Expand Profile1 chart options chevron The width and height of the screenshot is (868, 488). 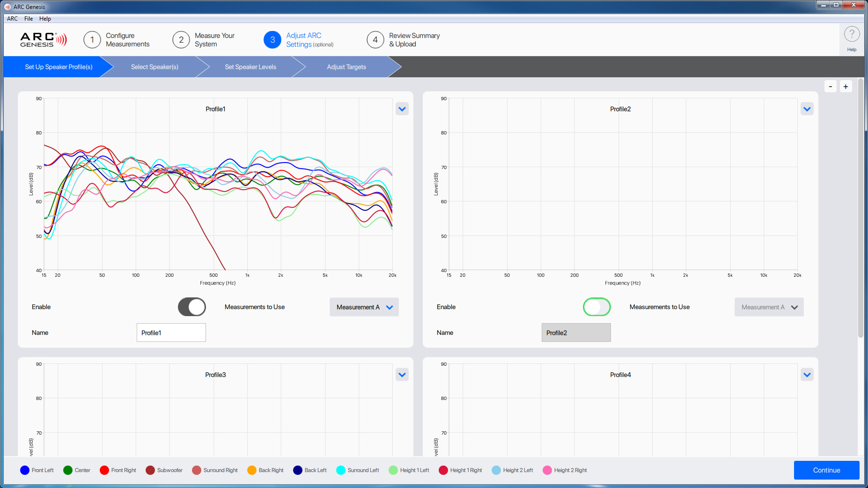[x=402, y=109]
